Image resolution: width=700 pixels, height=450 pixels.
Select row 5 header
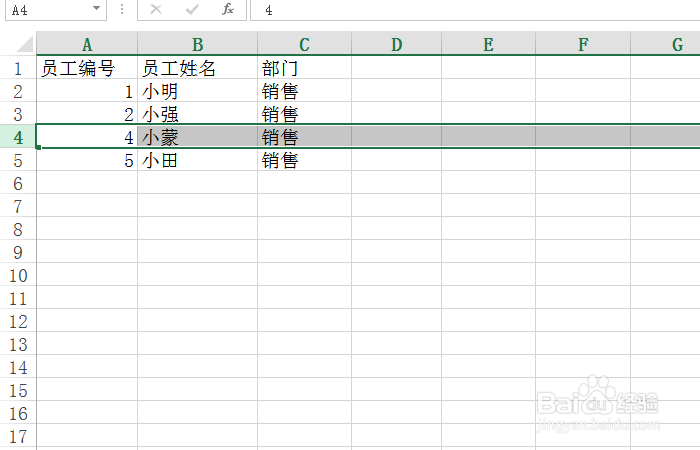[18, 160]
